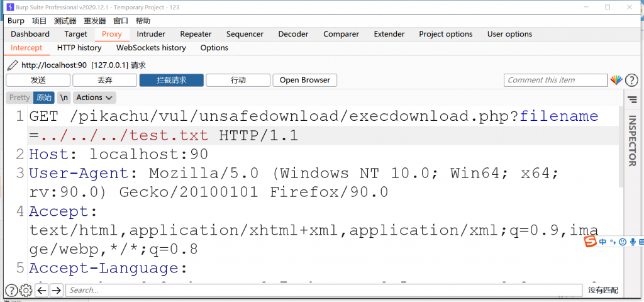Click the Inspector panel hamburger icon
The width and height of the screenshot is (644, 302).
(x=631, y=99)
